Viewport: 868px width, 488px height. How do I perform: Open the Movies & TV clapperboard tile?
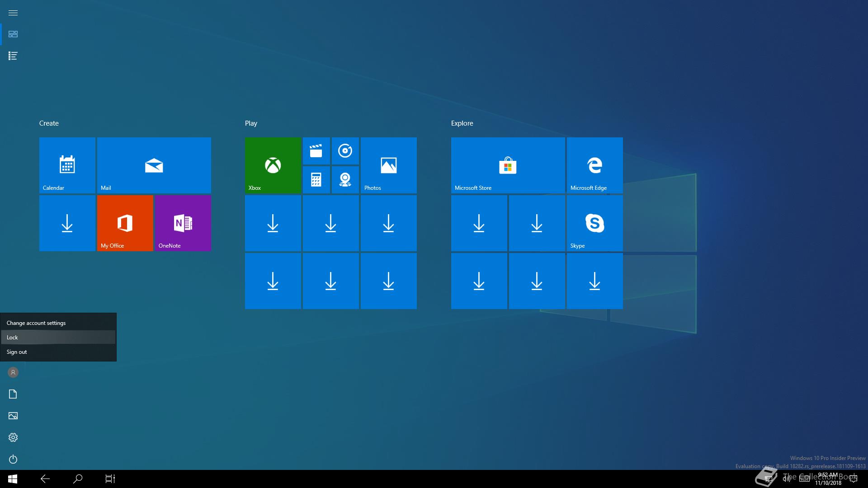tap(316, 151)
